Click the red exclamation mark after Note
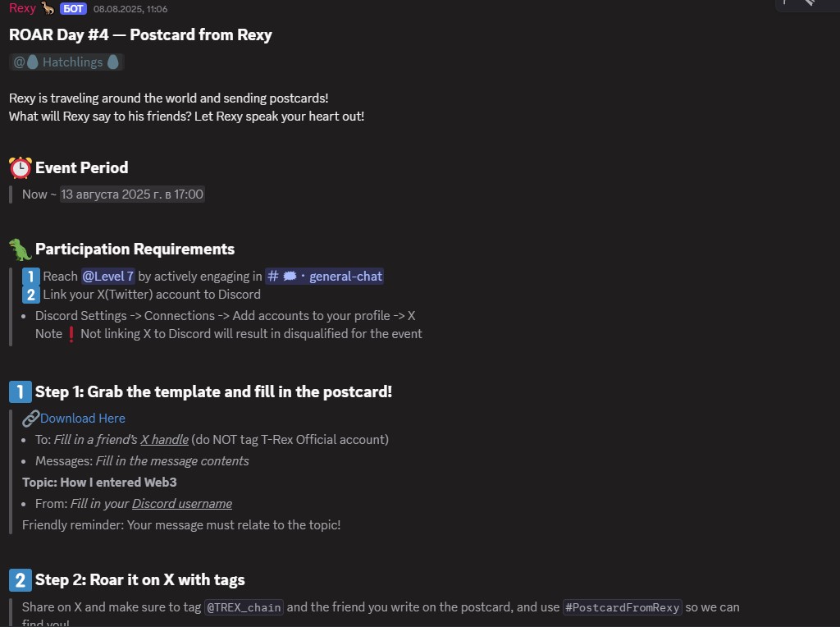840x627 pixels. 71,334
